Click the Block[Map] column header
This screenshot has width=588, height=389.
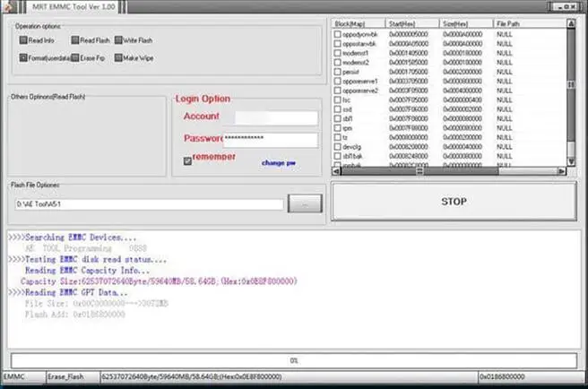point(359,23)
